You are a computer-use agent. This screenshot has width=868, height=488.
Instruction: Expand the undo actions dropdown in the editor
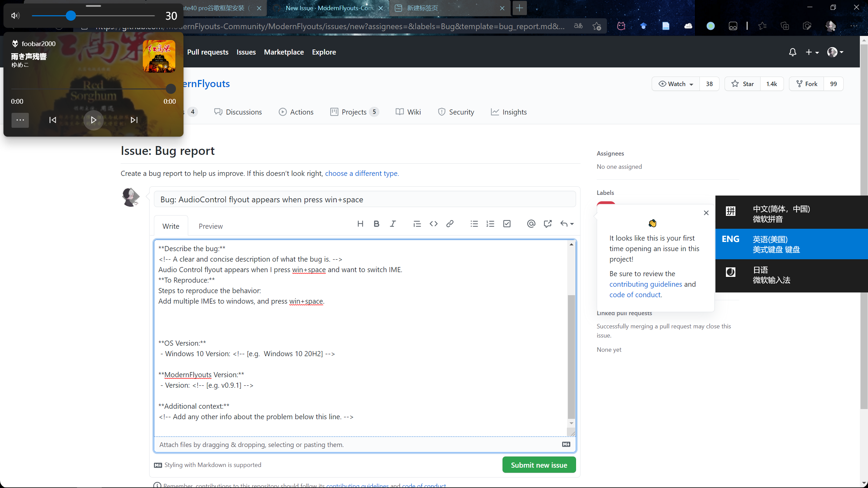[572, 224]
